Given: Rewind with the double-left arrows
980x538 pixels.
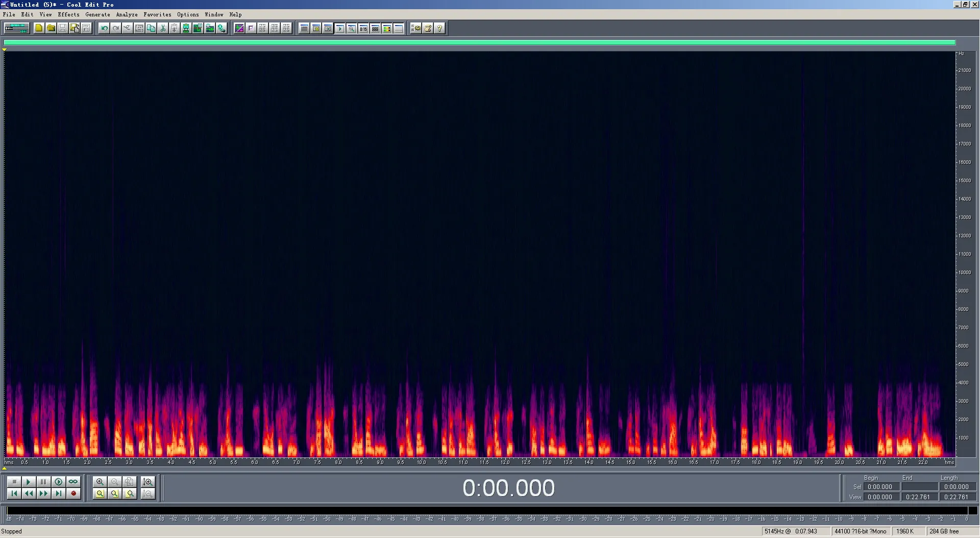Looking at the screenshot, I should 29,494.
